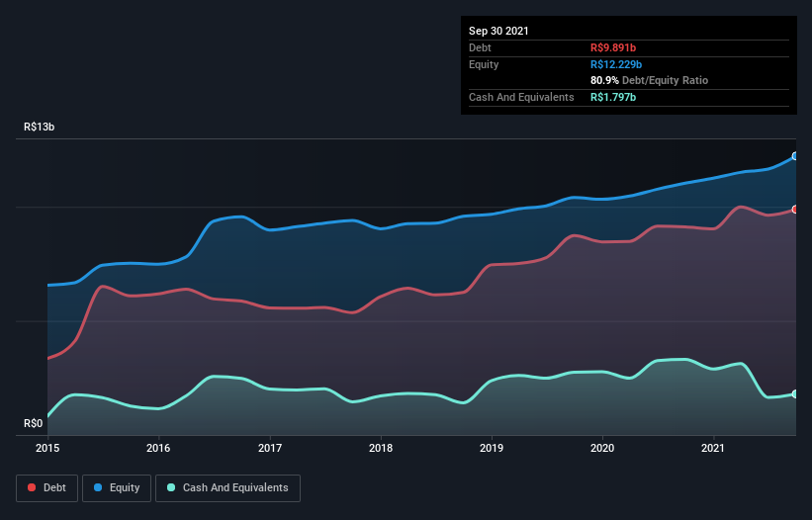The image size is (812, 520).
Task: Click the 80.9% Debt/Equity Ratio text
Action: [650, 80]
